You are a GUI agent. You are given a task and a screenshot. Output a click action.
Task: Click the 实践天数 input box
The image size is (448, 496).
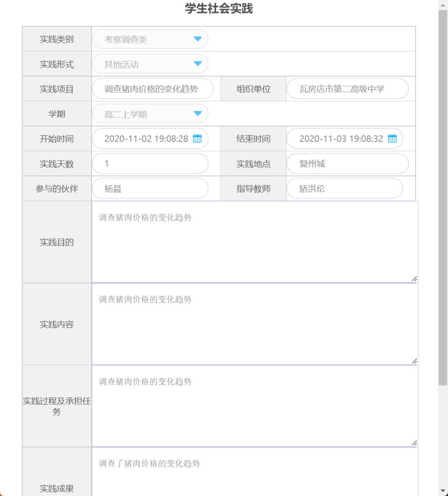(x=150, y=164)
